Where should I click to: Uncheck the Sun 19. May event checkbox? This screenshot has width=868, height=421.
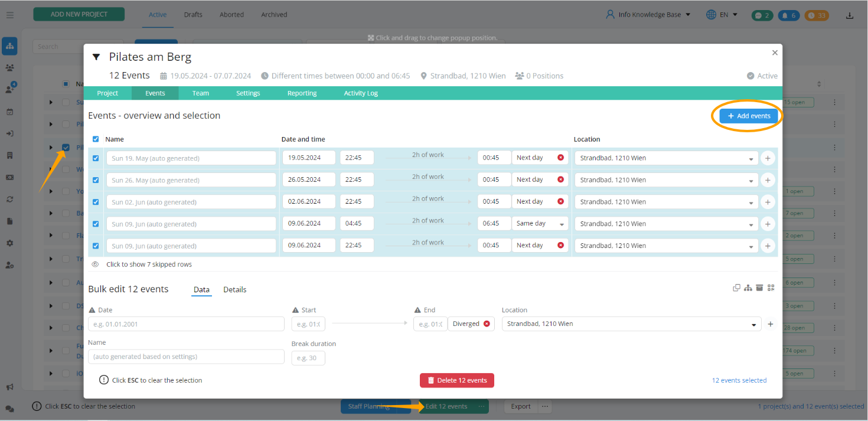pos(96,158)
